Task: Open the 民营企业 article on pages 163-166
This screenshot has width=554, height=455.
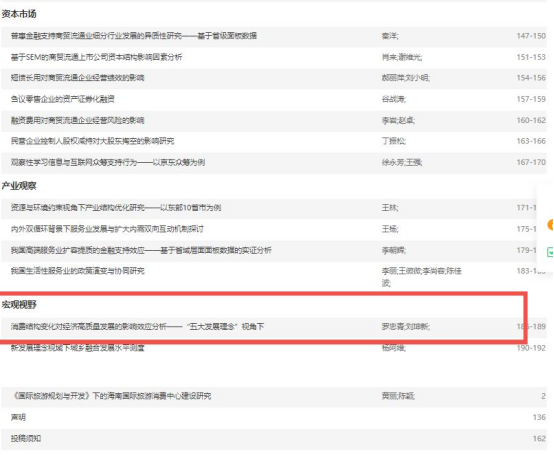Action: (93, 141)
